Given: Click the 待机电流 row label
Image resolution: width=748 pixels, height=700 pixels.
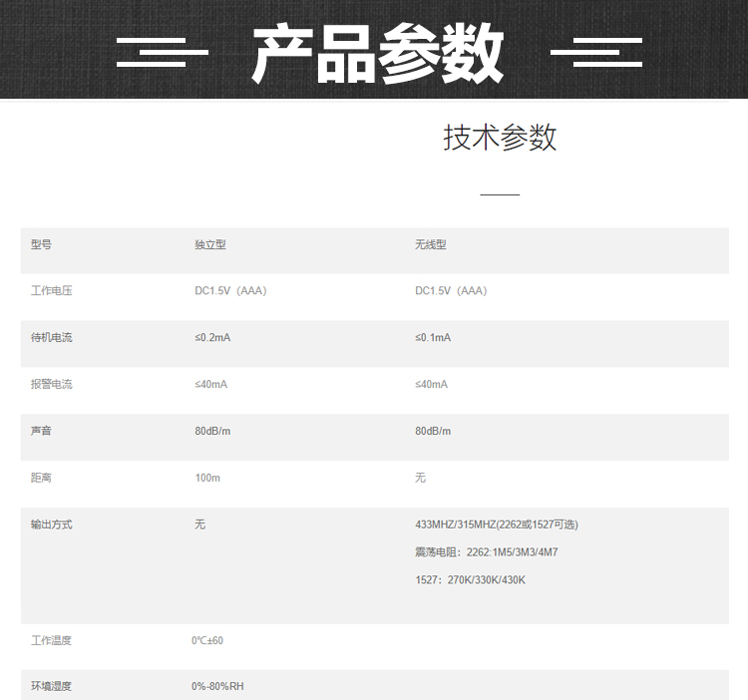Looking at the screenshot, I should 52,338.
